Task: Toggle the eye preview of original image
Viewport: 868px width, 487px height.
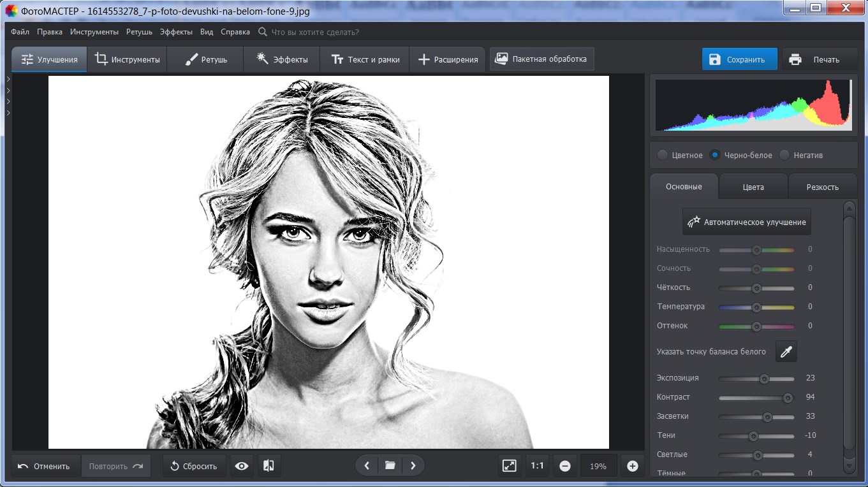Action: pos(242,466)
